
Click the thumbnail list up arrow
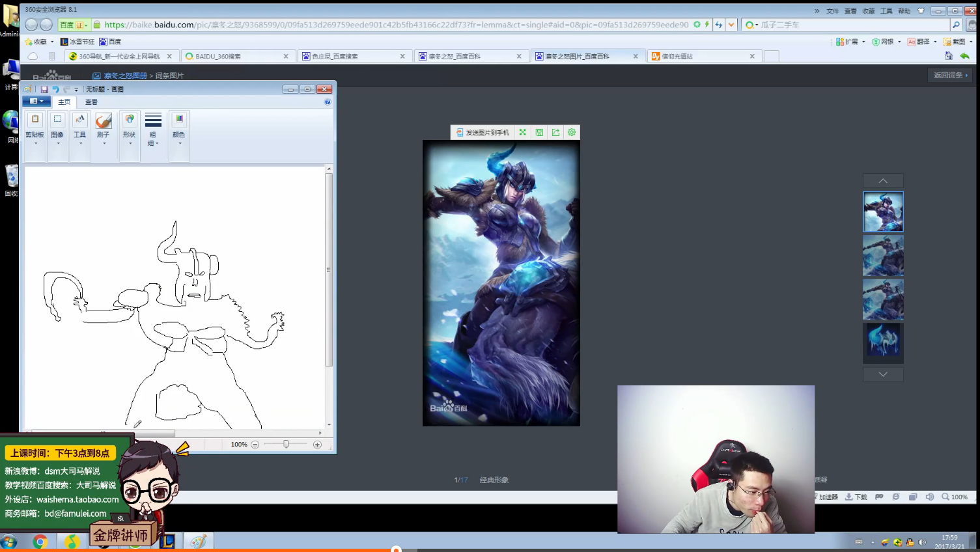883,181
